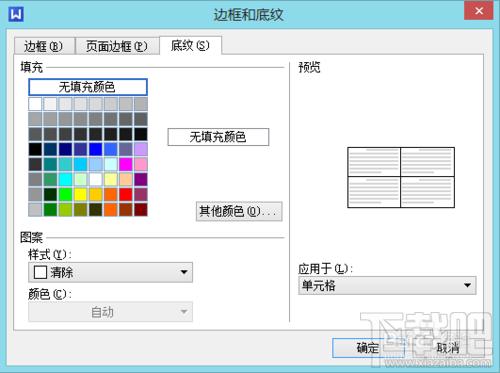The height and width of the screenshot is (373, 500).
Task: Open 其他颜色(O)... for more colors
Action: tap(239, 211)
